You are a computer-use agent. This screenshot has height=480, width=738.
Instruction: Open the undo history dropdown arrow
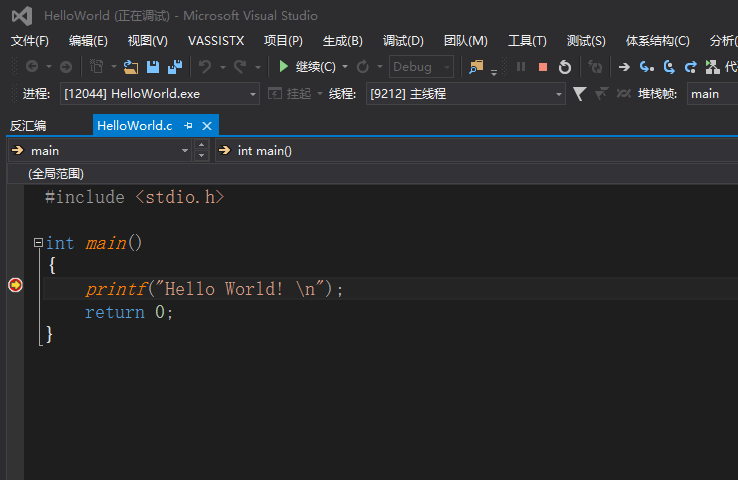pos(223,67)
